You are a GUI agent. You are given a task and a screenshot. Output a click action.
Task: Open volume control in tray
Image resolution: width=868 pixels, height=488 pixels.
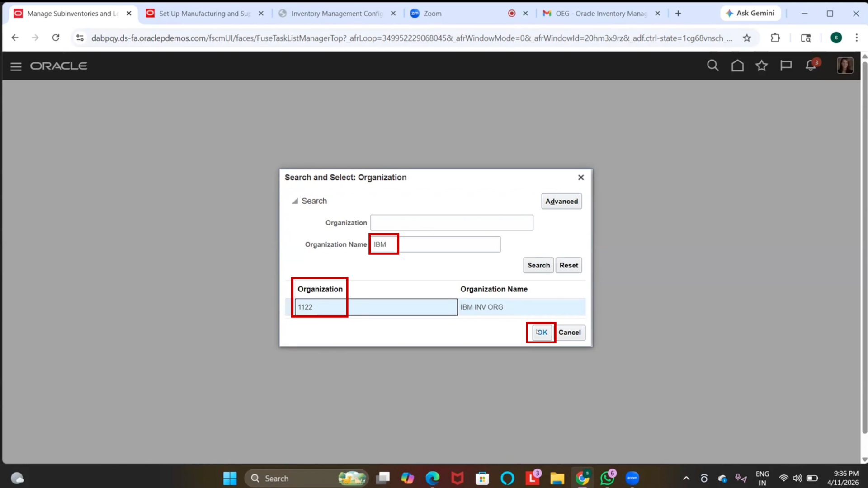click(x=797, y=478)
